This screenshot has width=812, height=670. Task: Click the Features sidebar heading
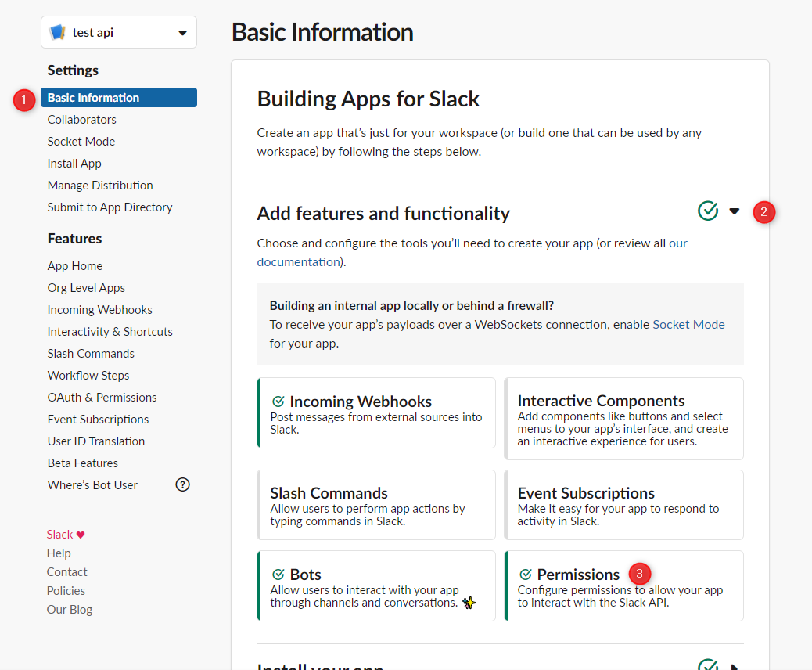click(x=74, y=239)
